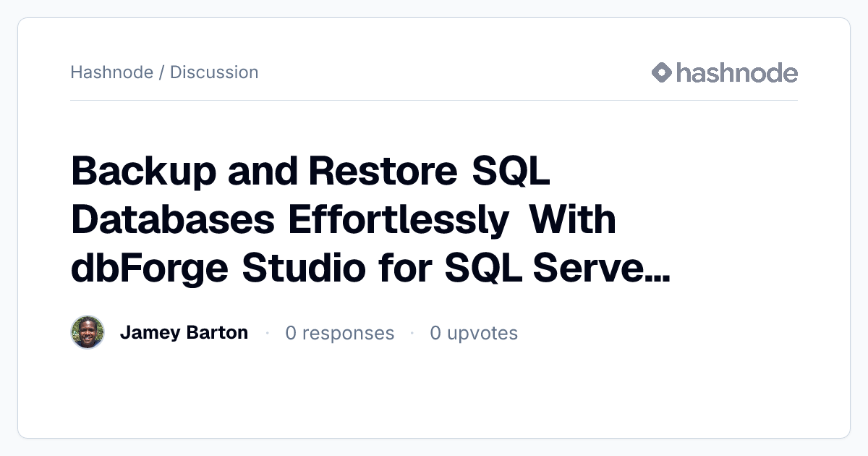Select author name Jamey Barton
This screenshot has height=456, width=868.
(x=184, y=332)
